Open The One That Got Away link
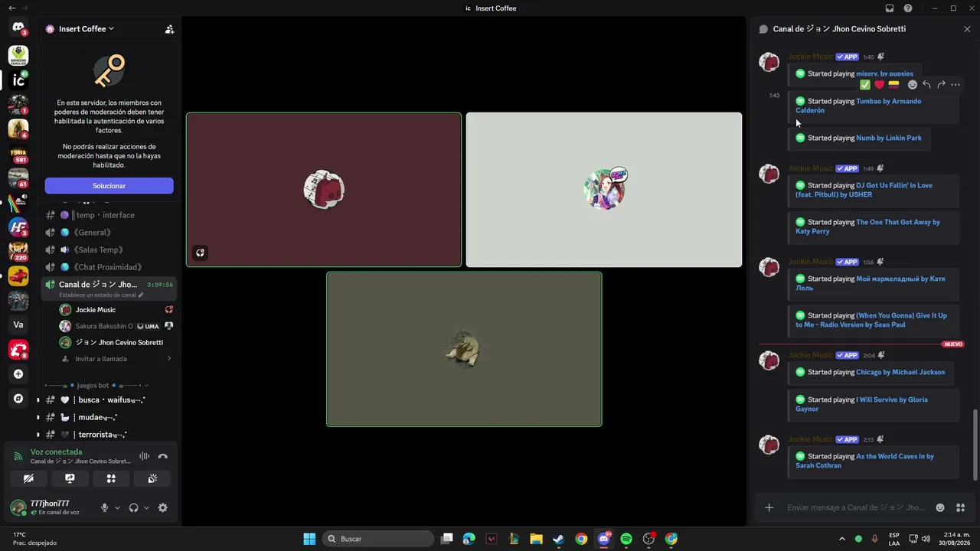The width and height of the screenshot is (980, 551). coord(867,227)
